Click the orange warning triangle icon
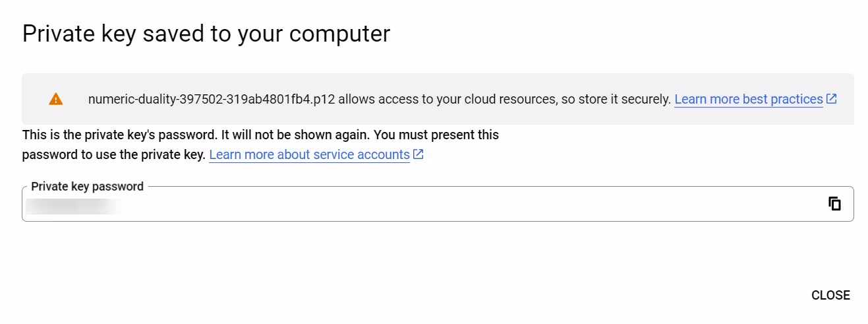The image size is (868, 324). point(56,99)
